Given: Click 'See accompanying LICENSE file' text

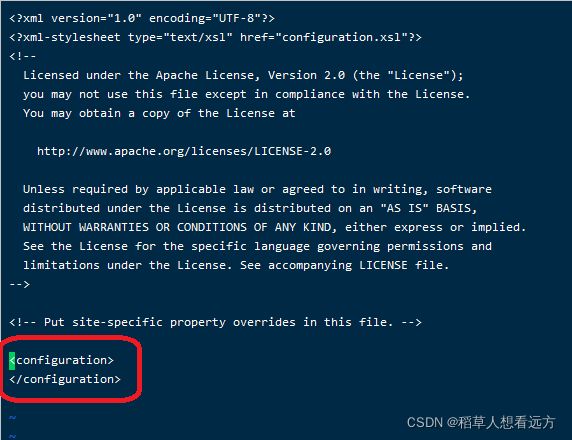Looking at the screenshot, I should [344, 265].
